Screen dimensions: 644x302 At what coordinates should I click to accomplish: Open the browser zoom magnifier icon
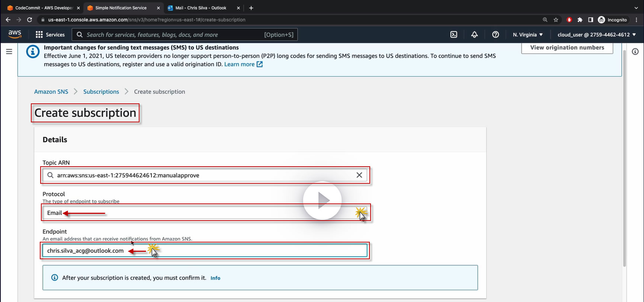point(545,20)
